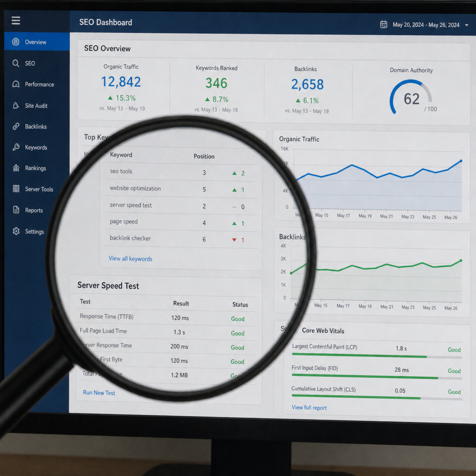Viewport: 476px width, 476px height.
Task: Click the 1.2 MB result value
Action: (179, 375)
